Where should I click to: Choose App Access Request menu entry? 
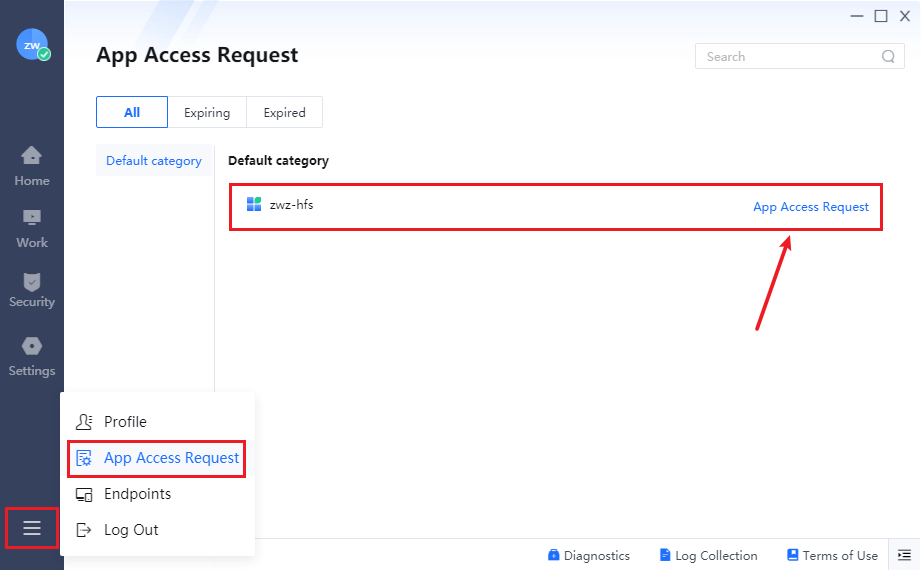coord(157,458)
